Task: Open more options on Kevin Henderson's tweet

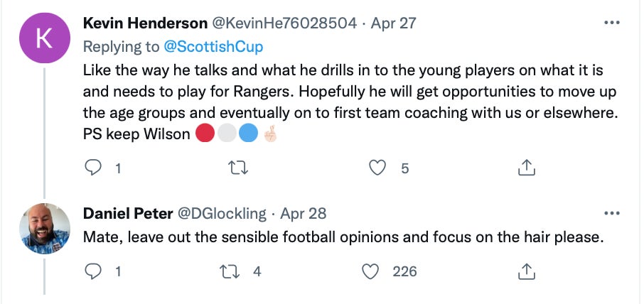Action: coord(611,23)
